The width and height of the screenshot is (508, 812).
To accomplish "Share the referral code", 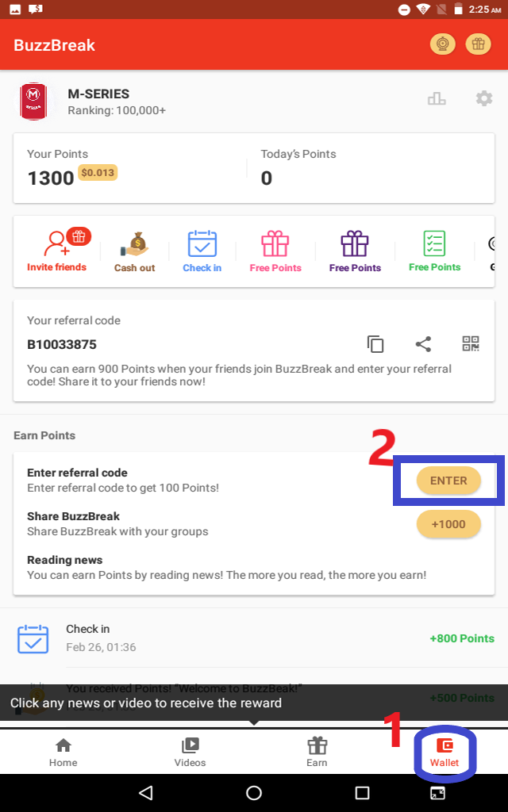I will [423, 344].
